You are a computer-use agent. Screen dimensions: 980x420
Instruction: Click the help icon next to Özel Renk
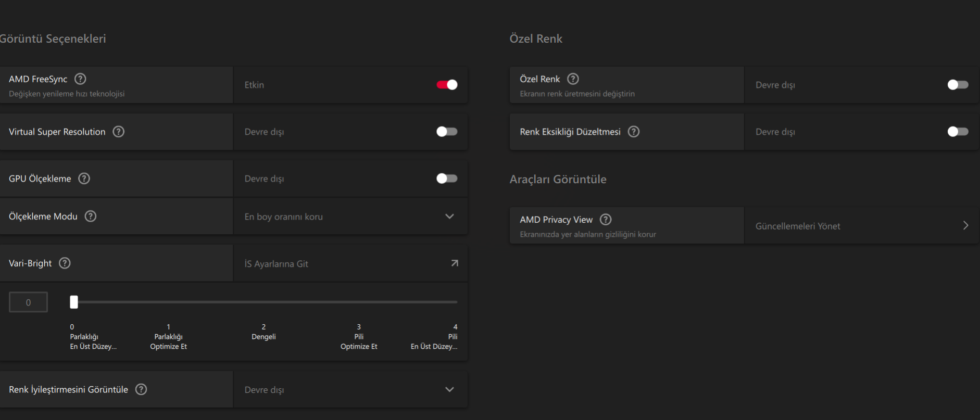pos(573,79)
